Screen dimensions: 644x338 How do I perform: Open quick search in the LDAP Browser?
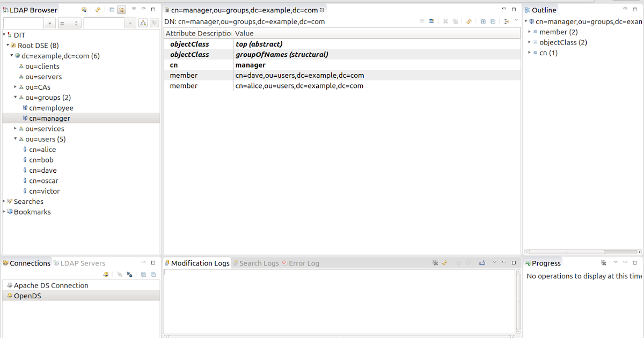83,10
